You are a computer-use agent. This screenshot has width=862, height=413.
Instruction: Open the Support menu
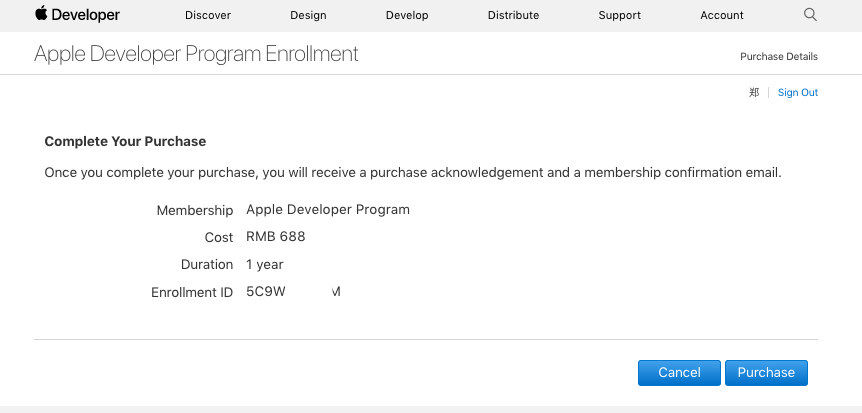tap(620, 15)
